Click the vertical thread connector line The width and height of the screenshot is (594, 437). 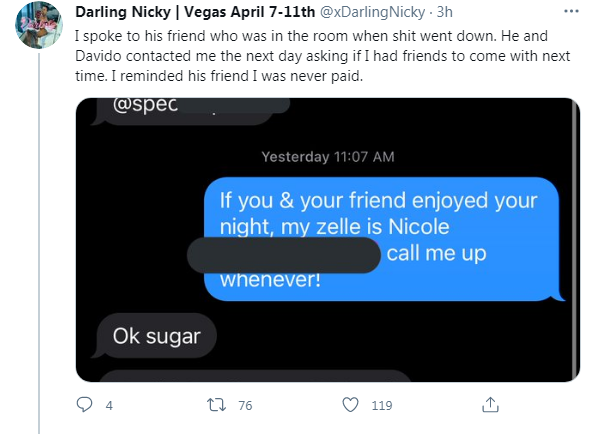[x=39, y=243]
